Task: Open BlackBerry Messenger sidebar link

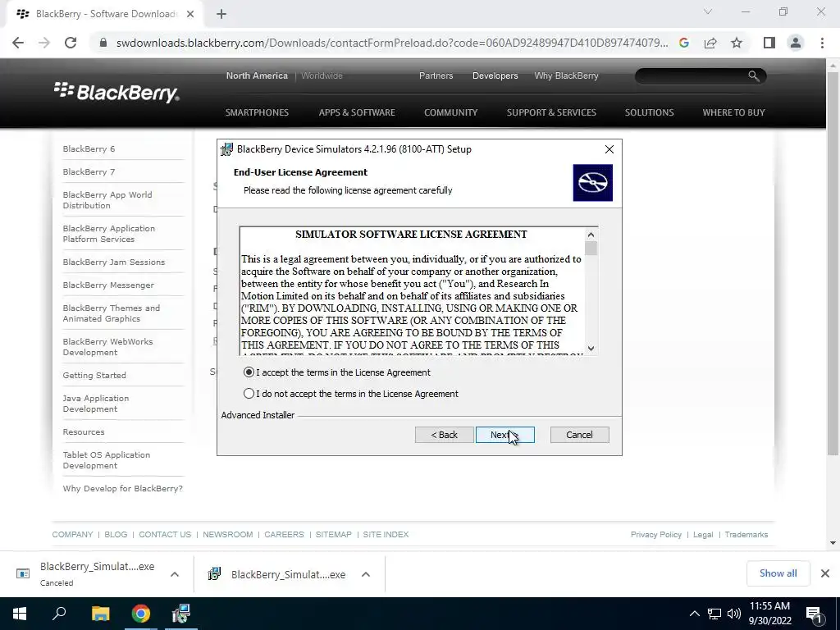Action: 108,285
